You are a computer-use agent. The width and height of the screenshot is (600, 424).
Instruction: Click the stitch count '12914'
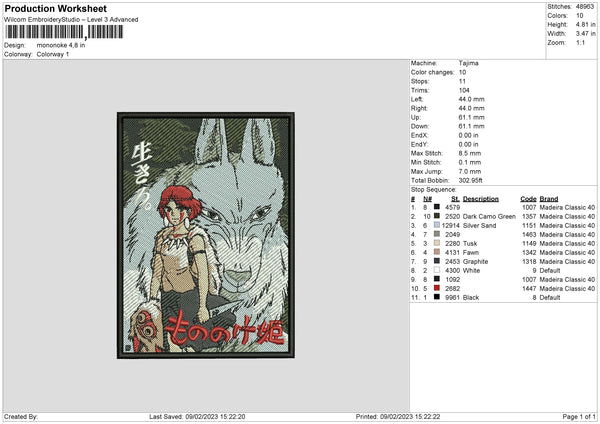pos(450,225)
